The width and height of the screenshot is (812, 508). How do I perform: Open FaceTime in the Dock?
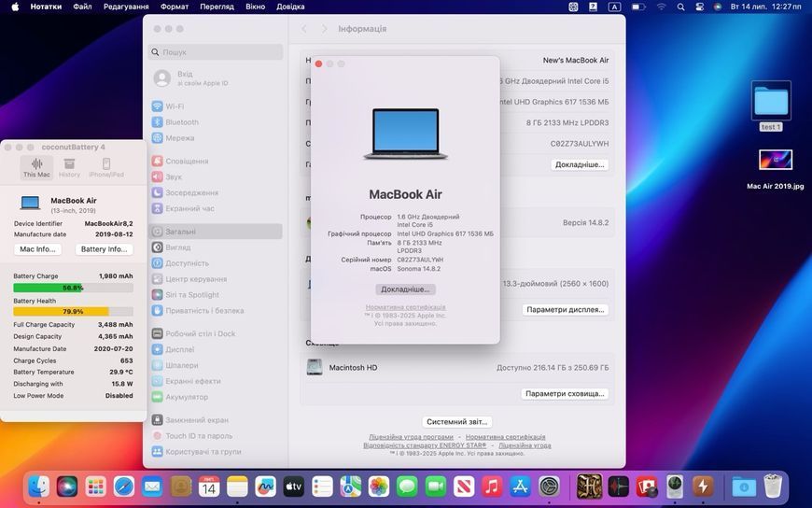[x=436, y=487]
